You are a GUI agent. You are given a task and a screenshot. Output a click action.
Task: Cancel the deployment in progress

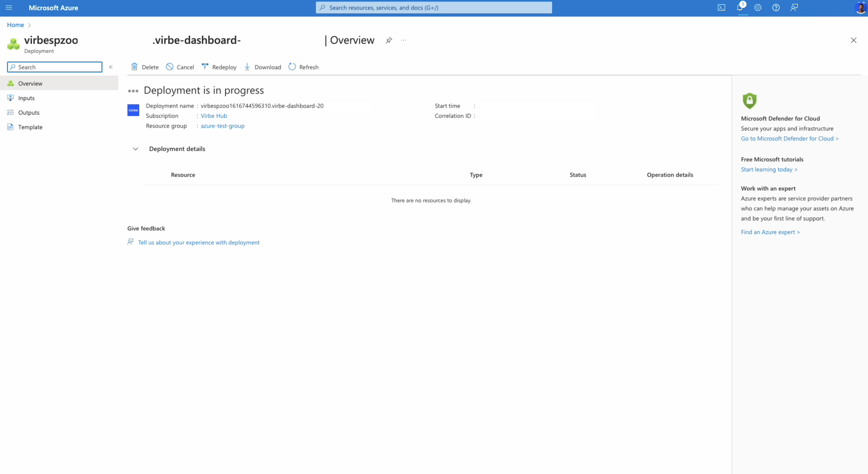pyautogui.click(x=180, y=67)
